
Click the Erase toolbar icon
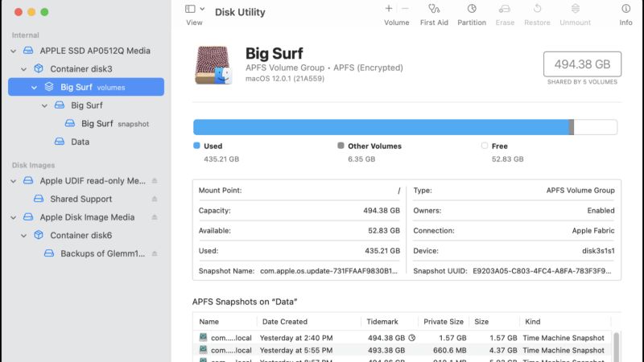point(505,9)
